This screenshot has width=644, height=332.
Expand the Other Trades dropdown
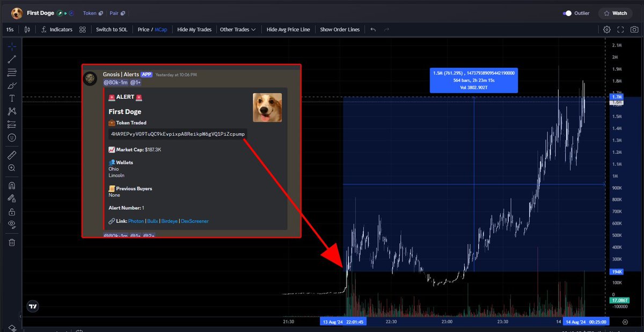click(237, 29)
